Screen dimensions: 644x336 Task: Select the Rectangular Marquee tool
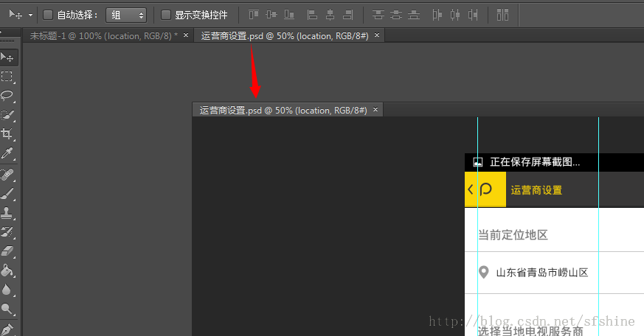[7, 77]
